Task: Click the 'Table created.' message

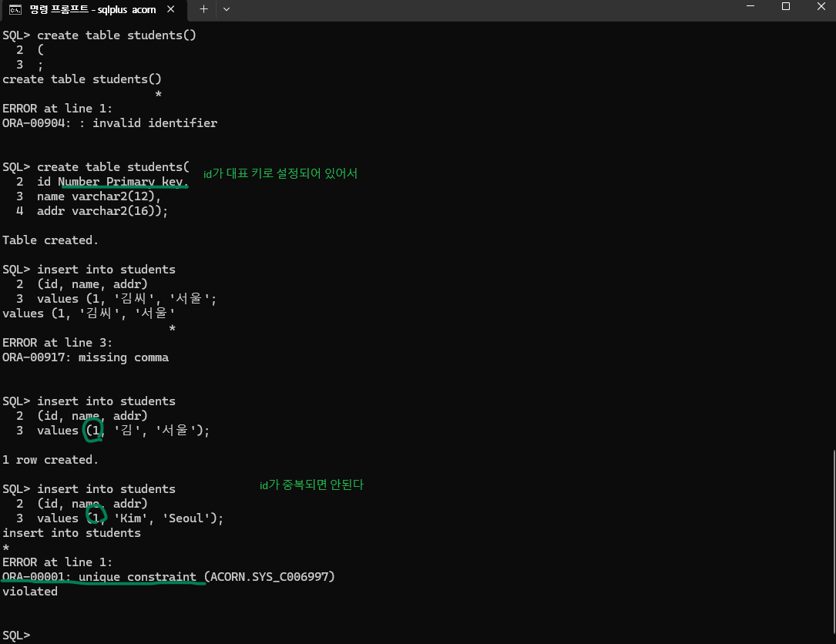Action: pyautogui.click(x=51, y=240)
